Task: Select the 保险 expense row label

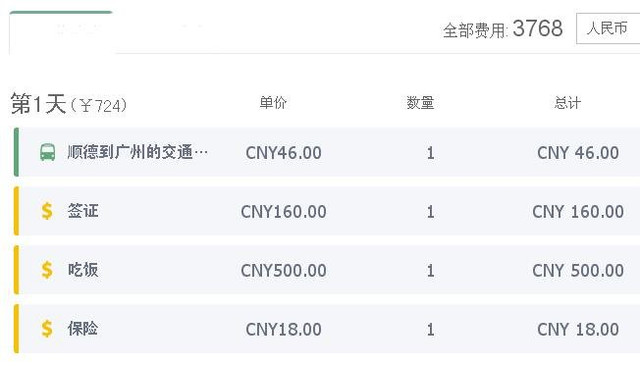Action: (83, 328)
